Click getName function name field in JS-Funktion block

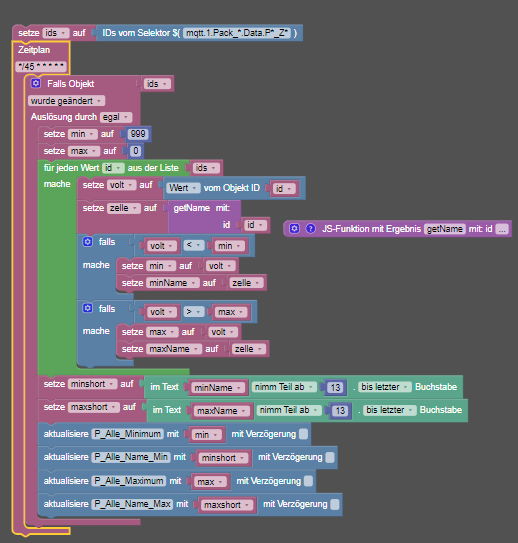[x=445, y=229]
